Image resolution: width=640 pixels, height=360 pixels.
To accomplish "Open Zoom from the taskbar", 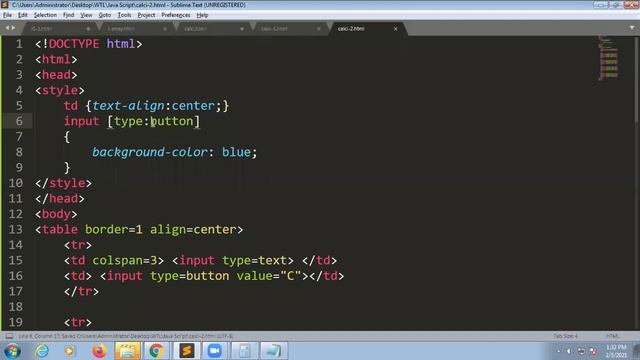I will 214,351.
